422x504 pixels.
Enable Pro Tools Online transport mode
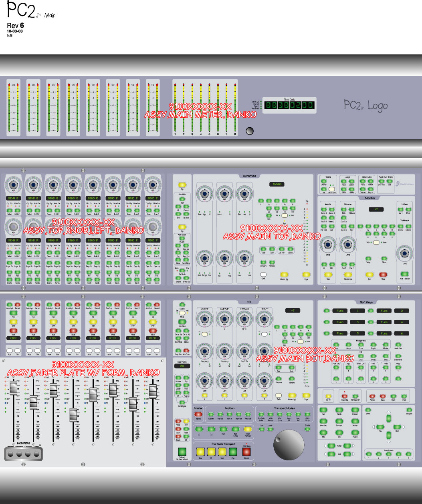(x=261, y=414)
